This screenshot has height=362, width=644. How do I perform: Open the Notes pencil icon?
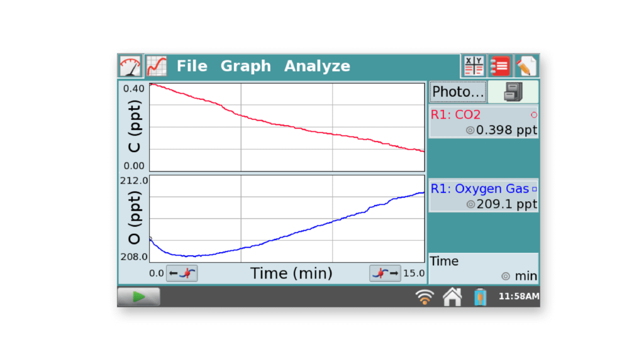tap(527, 65)
